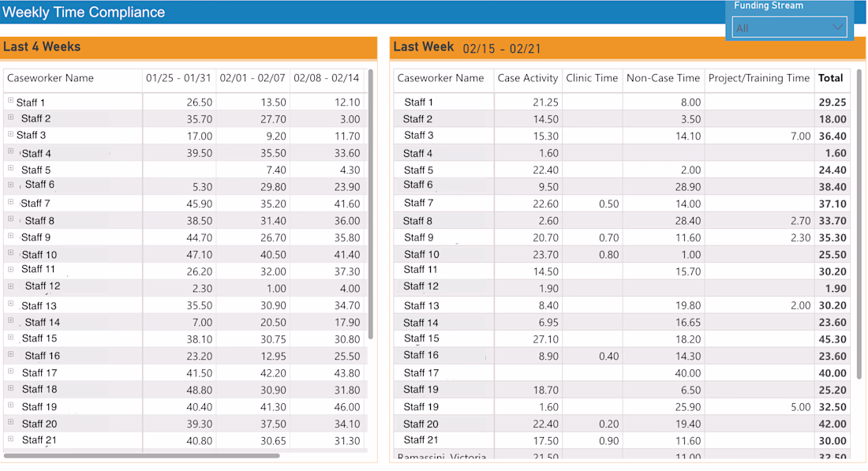This screenshot has height=471, width=868.
Task: Expand the Staff 13 row in Last 4 Weeks
Action: coord(10,303)
